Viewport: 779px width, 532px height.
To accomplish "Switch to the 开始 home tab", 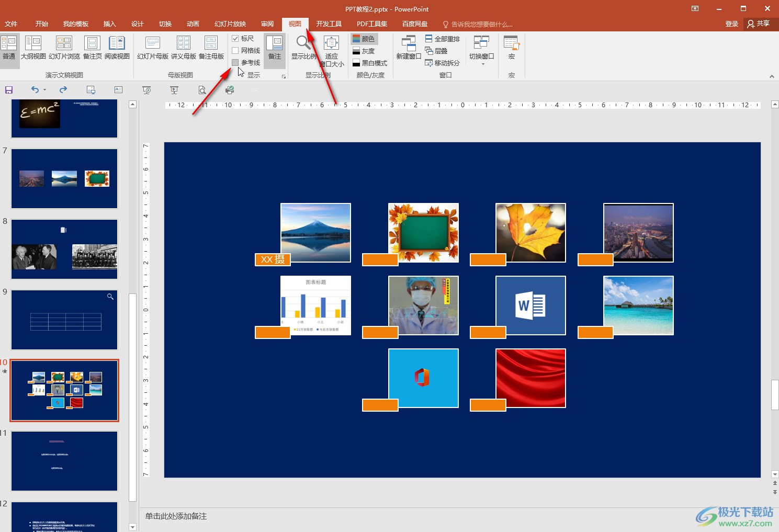I will point(42,24).
